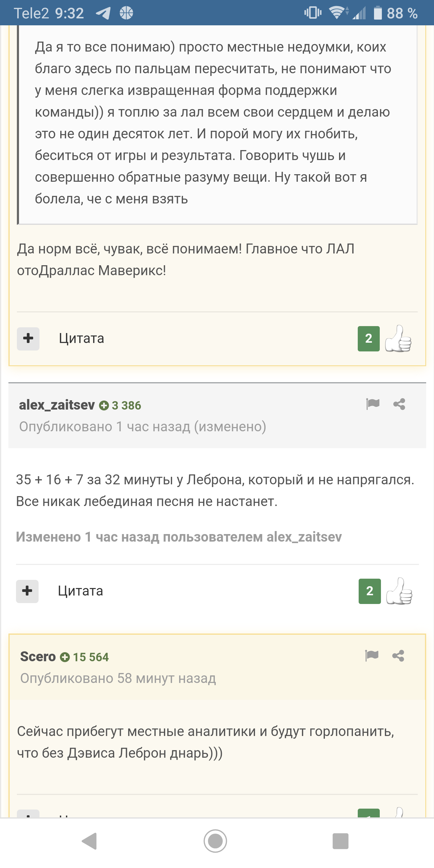The height and width of the screenshot is (868, 434).
Task: Share alex_zaitsev's post
Action: 399,404
